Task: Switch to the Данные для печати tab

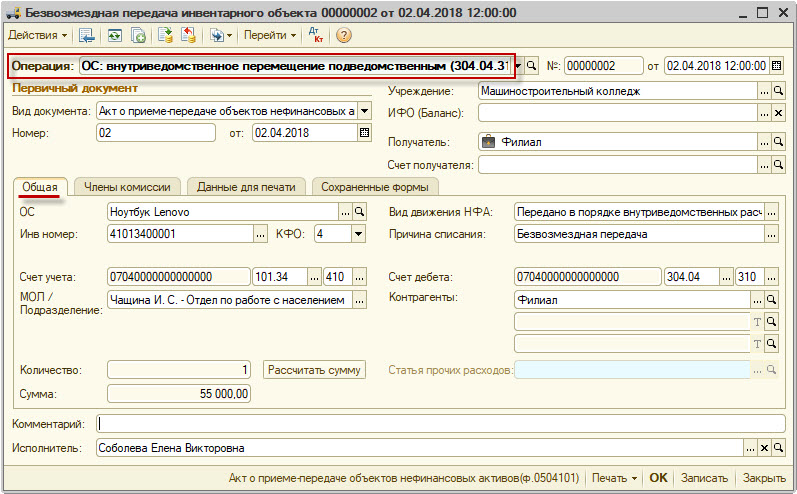Action: click(246, 187)
